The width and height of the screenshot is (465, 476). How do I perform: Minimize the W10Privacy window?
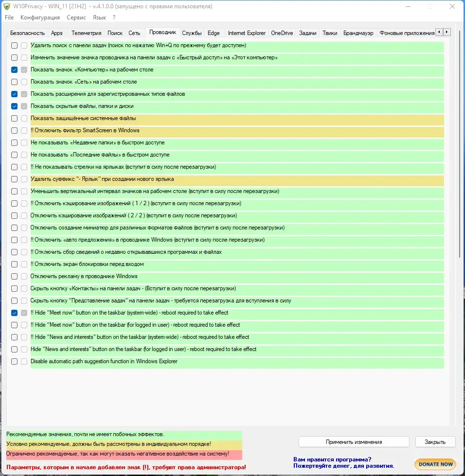(408, 6)
